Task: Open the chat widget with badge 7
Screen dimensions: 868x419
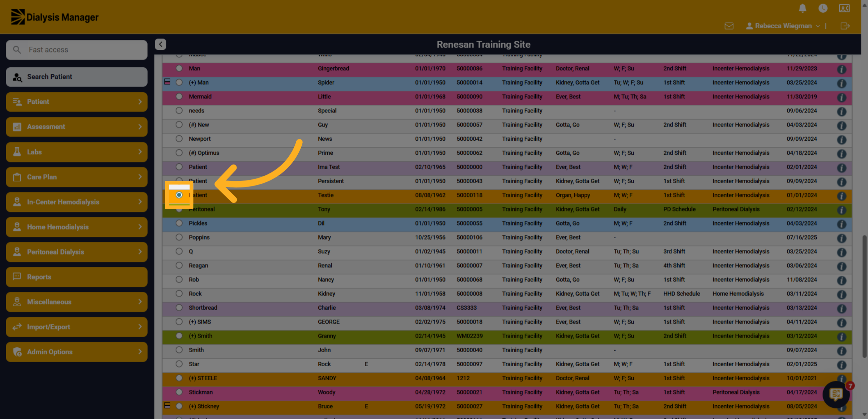Action: point(836,394)
